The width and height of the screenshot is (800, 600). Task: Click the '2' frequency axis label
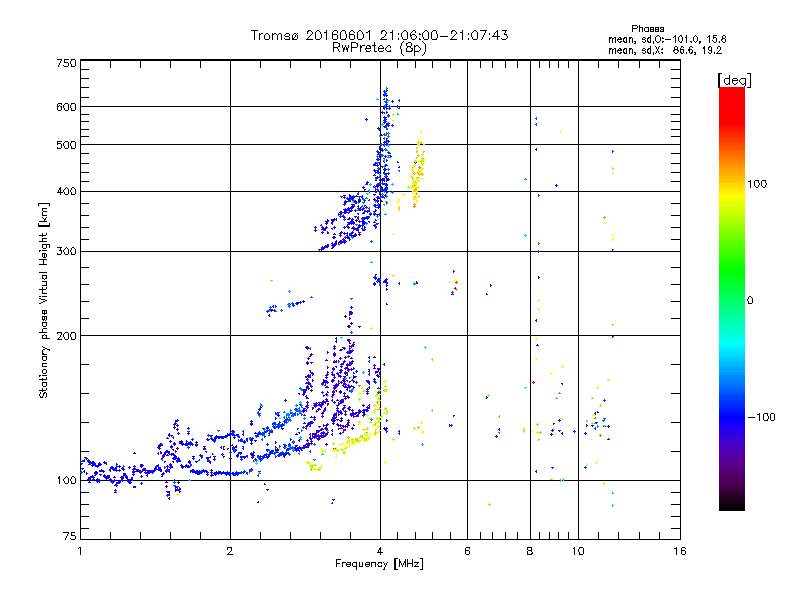pyautogui.click(x=230, y=551)
